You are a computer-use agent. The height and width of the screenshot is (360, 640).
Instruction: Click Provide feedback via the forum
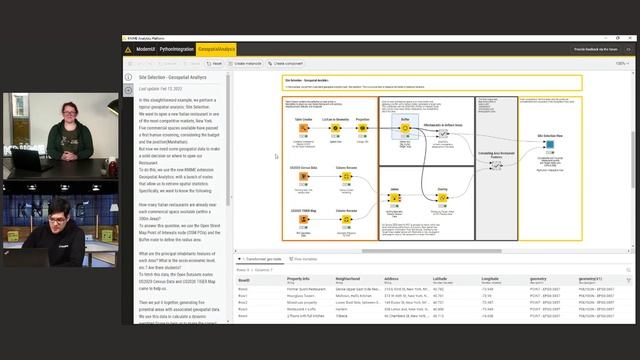point(596,49)
